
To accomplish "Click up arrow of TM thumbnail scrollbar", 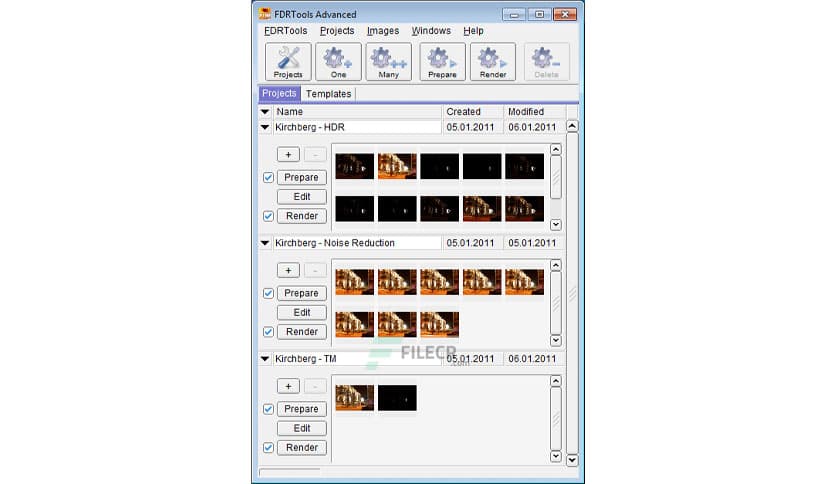I will click(x=556, y=381).
